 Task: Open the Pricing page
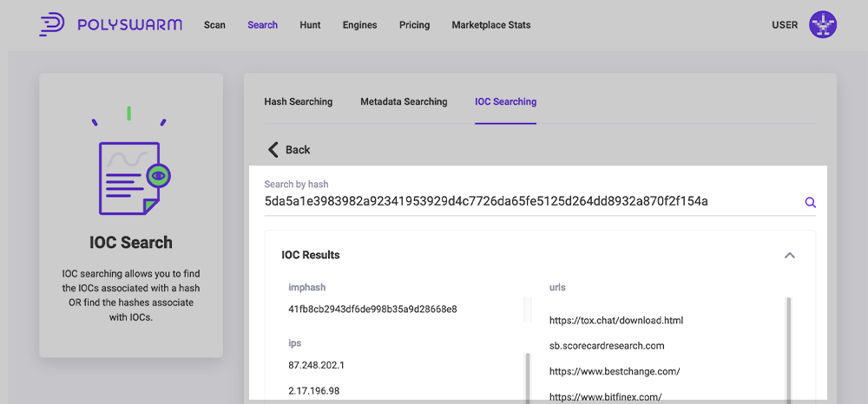click(415, 25)
